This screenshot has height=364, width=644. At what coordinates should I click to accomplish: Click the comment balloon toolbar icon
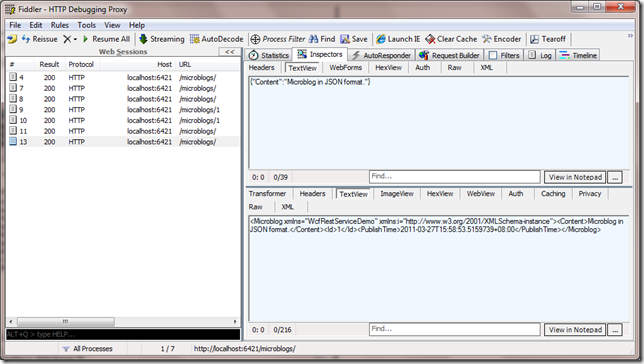coord(12,39)
